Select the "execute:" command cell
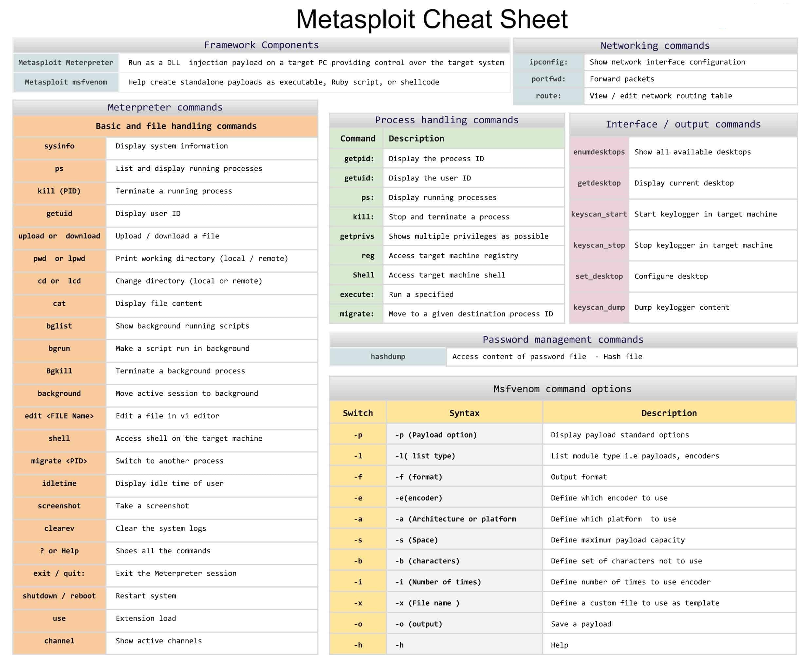The width and height of the screenshot is (812, 665). pos(356,294)
